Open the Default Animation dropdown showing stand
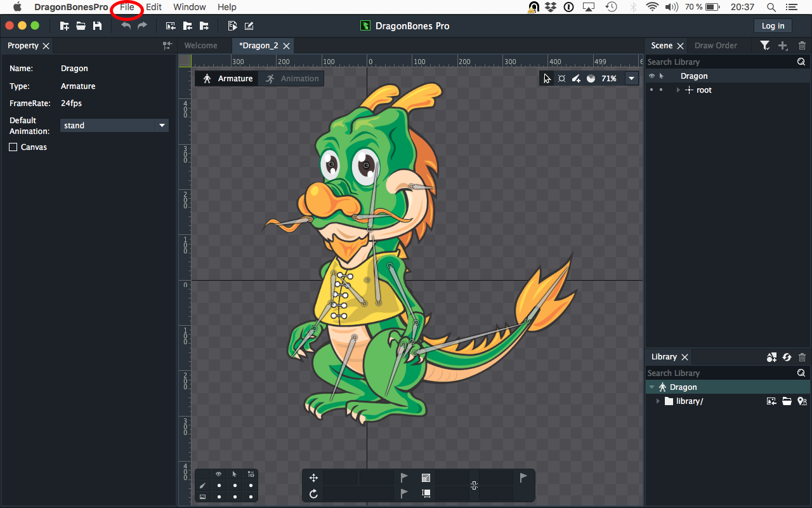This screenshot has height=508, width=812. click(x=114, y=126)
